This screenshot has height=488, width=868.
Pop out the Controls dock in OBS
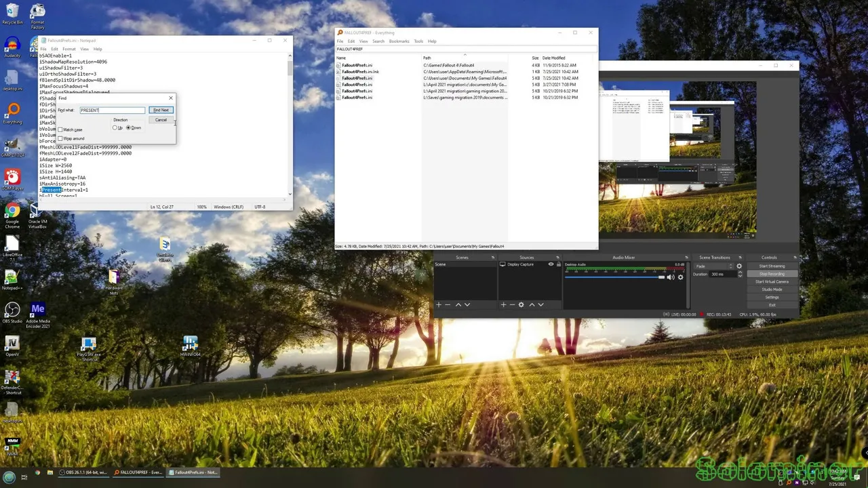coord(794,258)
